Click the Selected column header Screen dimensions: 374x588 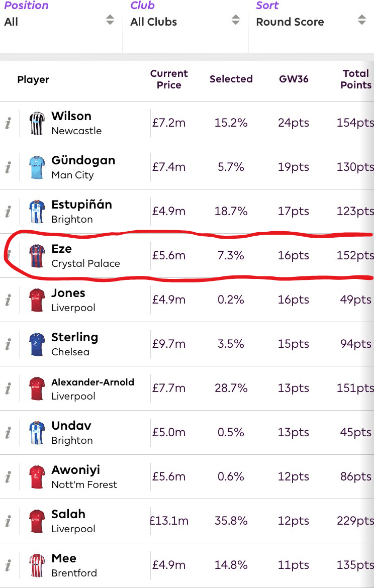231,79
